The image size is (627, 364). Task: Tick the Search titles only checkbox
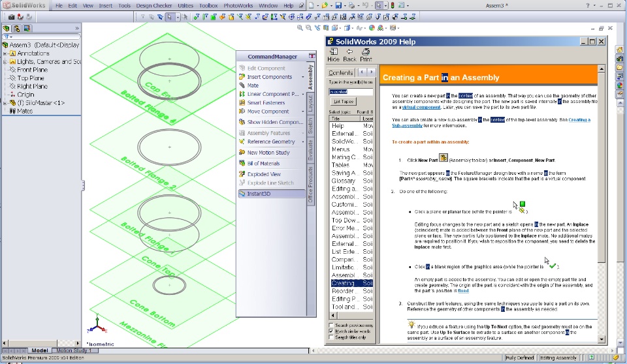click(x=331, y=337)
